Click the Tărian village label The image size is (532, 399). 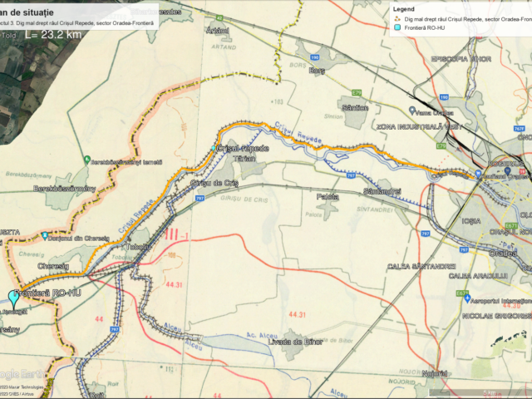point(244,159)
